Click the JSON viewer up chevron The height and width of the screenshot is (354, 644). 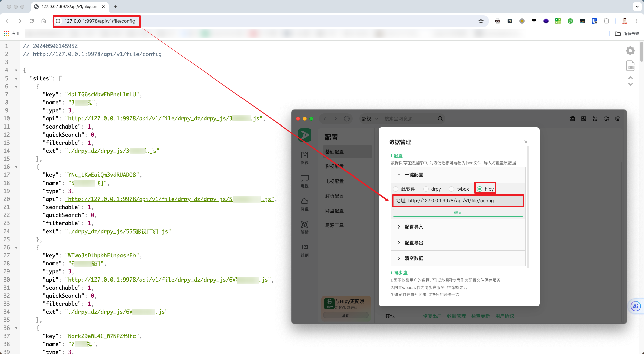pyautogui.click(x=631, y=78)
